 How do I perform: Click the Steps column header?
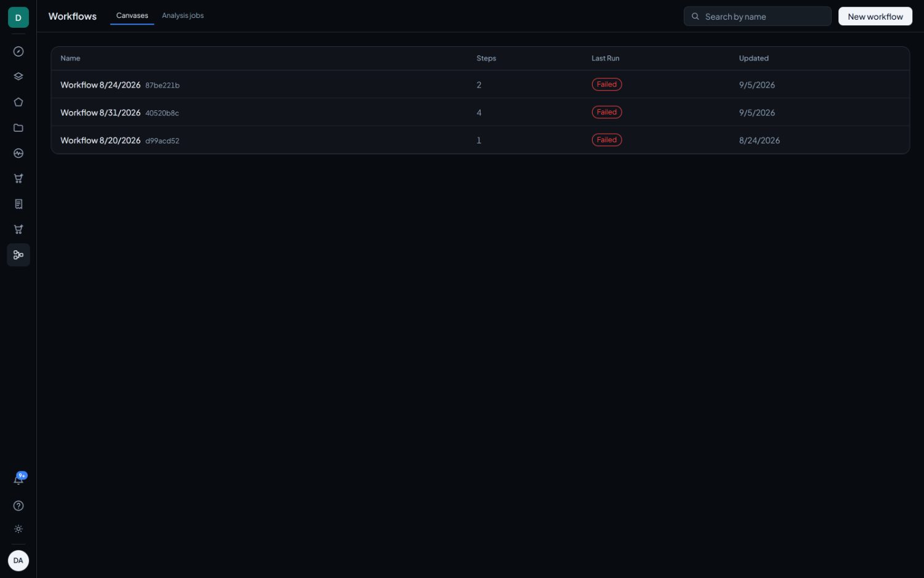click(x=486, y=59)
